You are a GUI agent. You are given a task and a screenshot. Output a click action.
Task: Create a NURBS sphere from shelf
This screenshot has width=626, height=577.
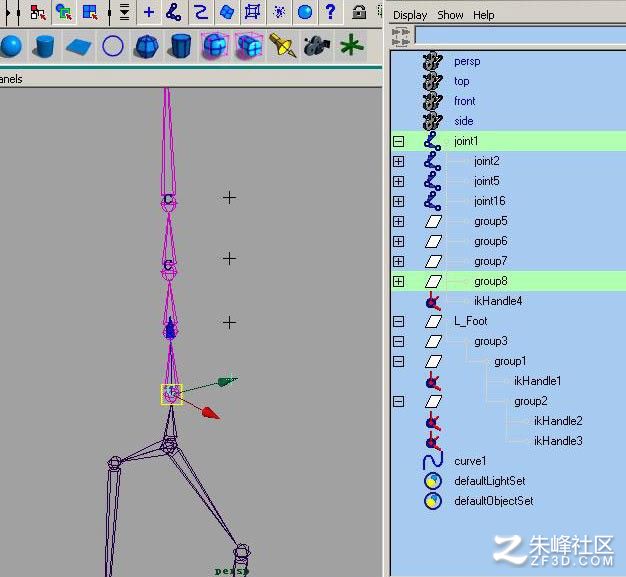pos(11,46)
